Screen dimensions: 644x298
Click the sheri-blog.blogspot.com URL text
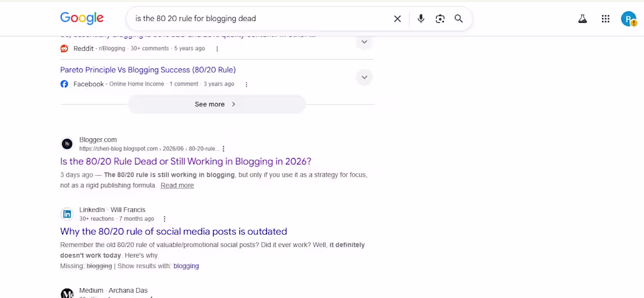[149, 149]
